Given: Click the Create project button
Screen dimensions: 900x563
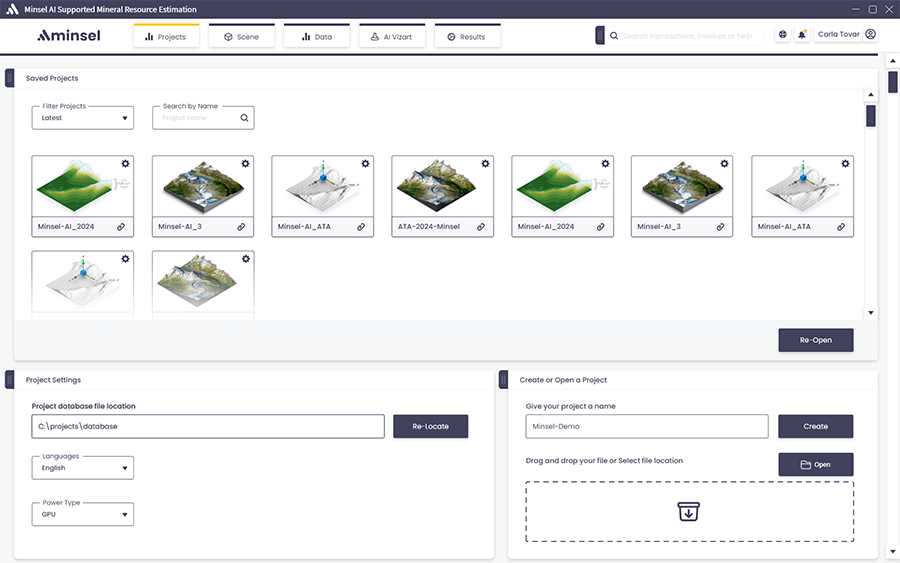Looking at the screenshot, I should tap(815, 426).
